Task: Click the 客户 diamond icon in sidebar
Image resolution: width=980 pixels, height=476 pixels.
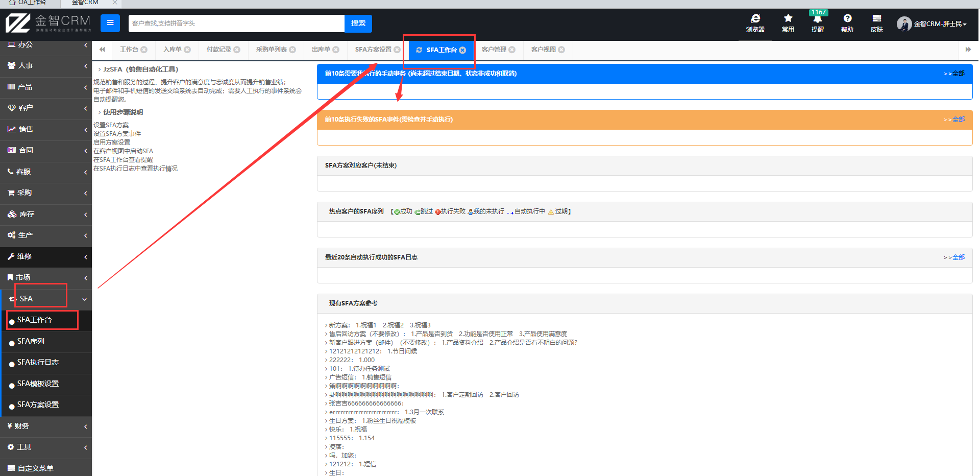Action: pyautogui.click(x=12, y=108)
